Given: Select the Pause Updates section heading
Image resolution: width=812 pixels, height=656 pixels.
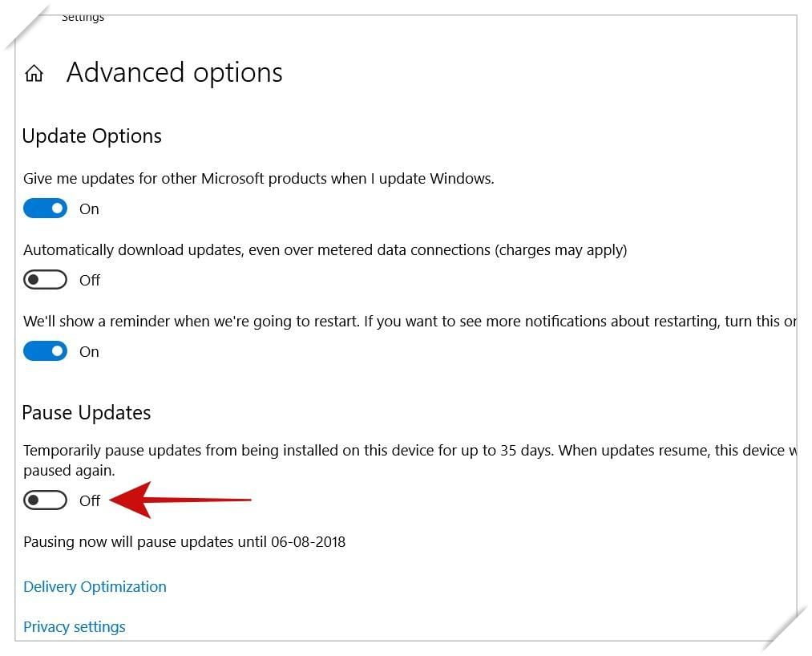Looking at the screenshot, I should 87,413.
